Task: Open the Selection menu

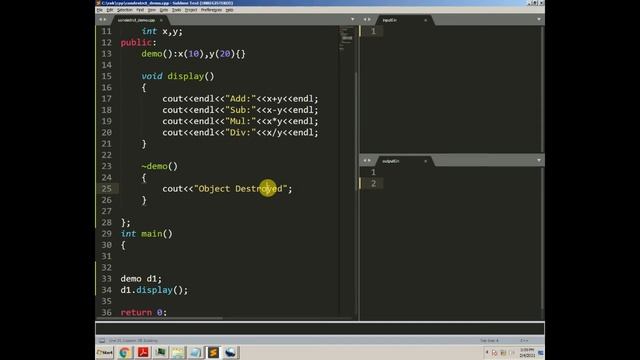Action: point(125,10)
